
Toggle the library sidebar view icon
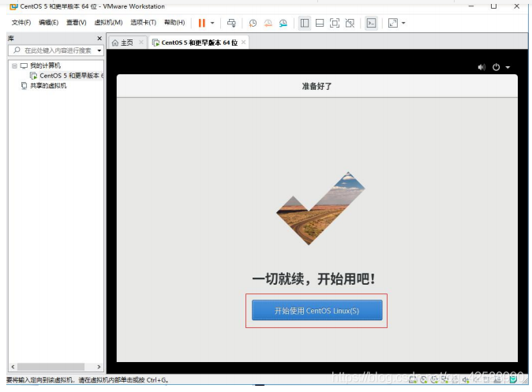tap(305, 23)
